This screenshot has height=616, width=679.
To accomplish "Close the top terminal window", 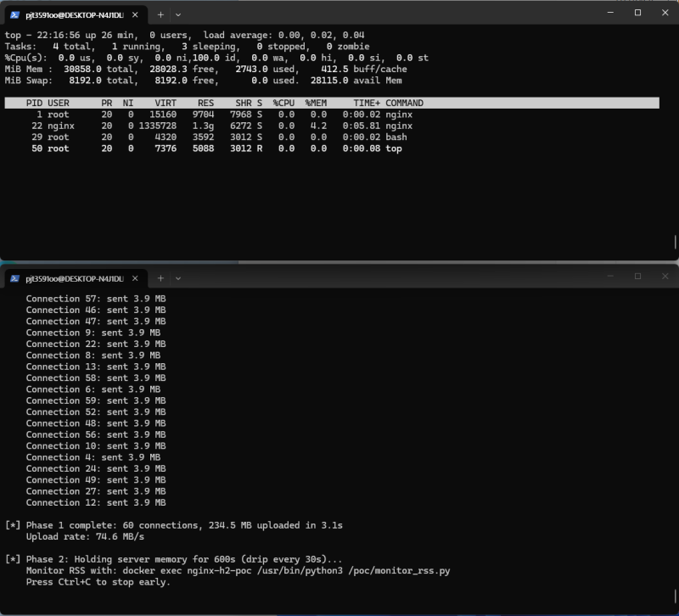I will click(665, 13).
